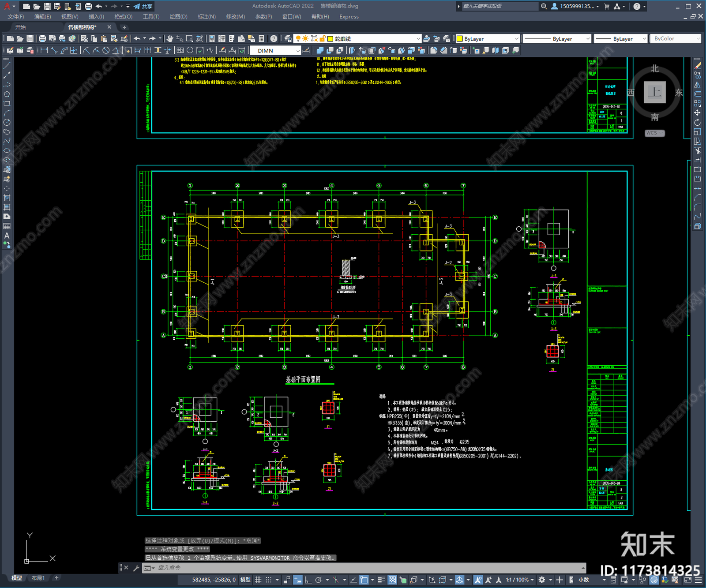Open the Layer Properties Manager icon
706x588 pixels.
tap(288, 39)
